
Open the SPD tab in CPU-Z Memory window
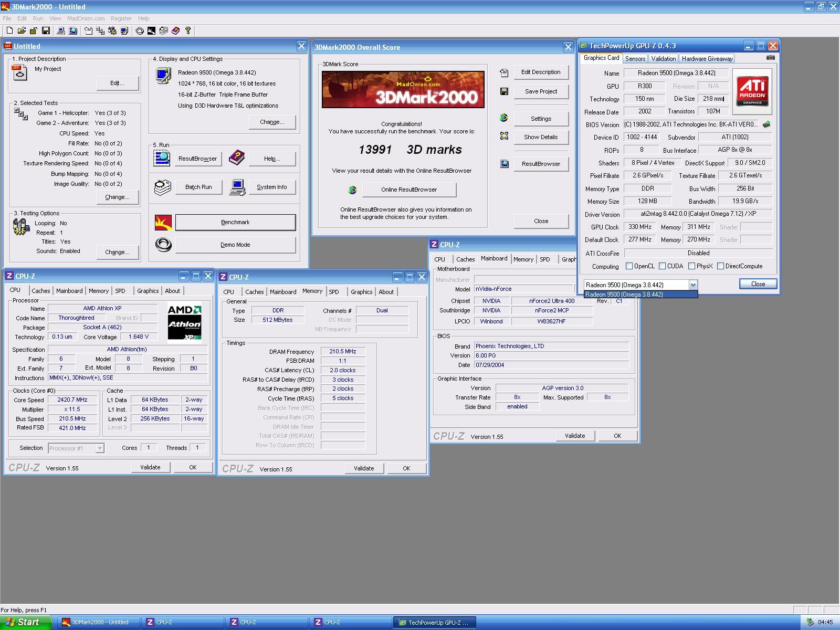(334, 292)
